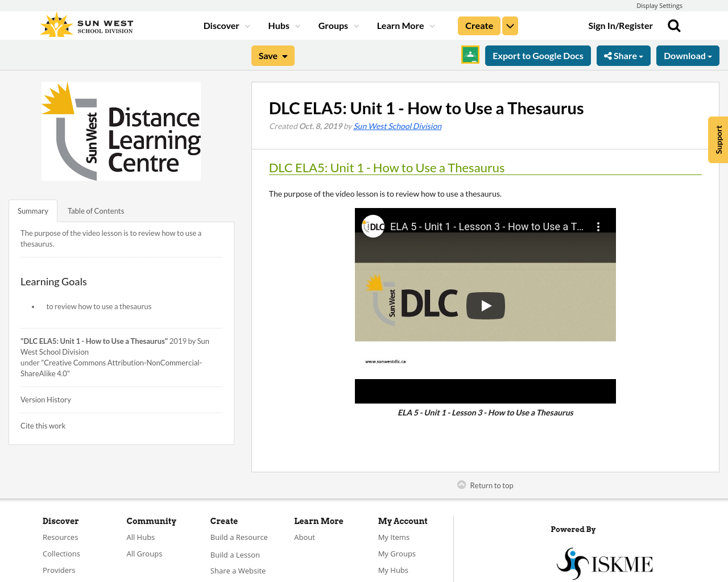Open the Support side tab
Viewport: 728px width, 582px height.
[x=718, y=140]
